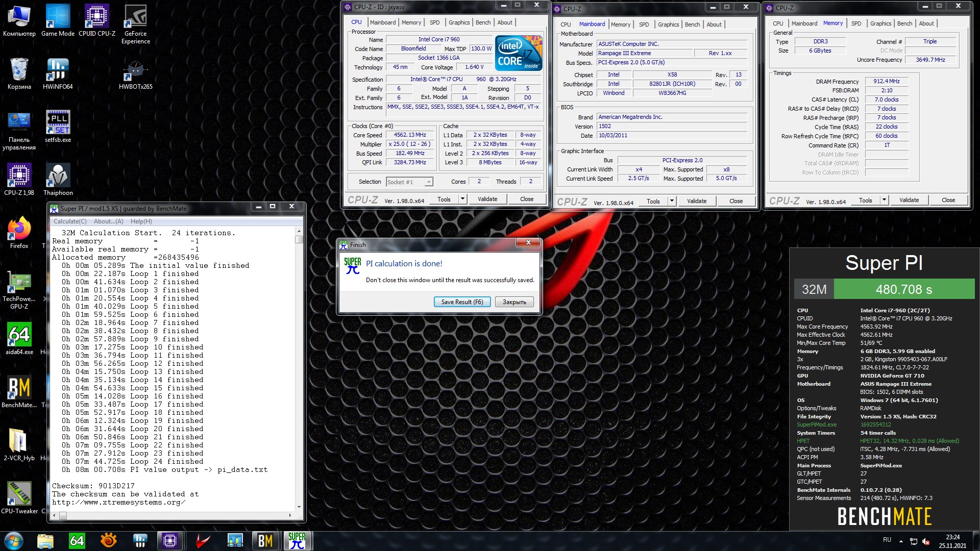The height and width of the screenshot is (551, 980).
Task: Click the mainboard Model field Rampage III Extreme
Action: (x=645, y=53)
